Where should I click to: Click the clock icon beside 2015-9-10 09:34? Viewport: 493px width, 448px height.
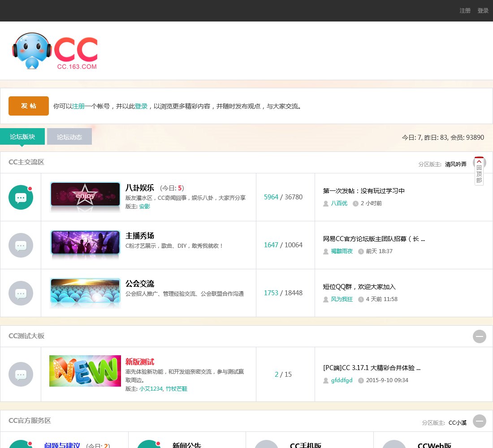coord(361,380)
